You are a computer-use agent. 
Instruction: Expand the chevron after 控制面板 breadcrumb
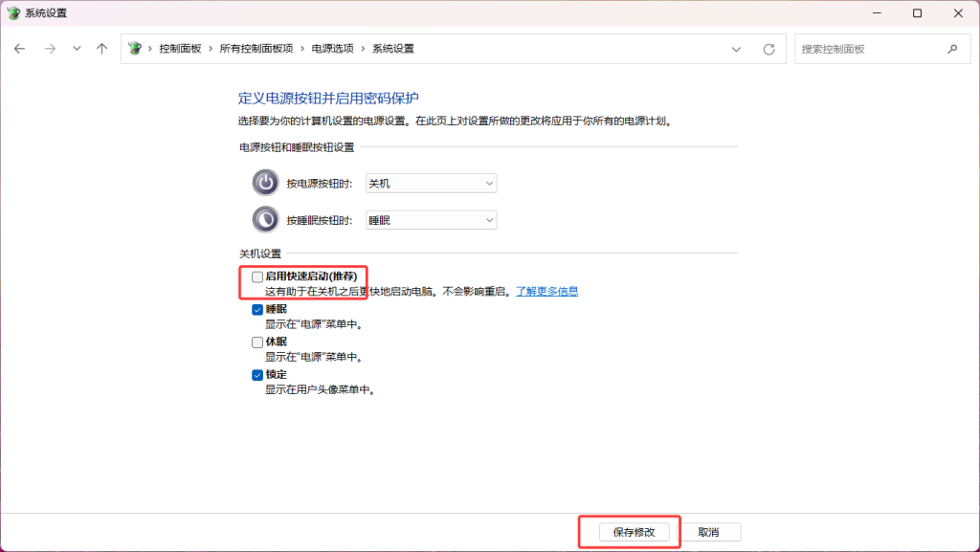coord(210,49)
